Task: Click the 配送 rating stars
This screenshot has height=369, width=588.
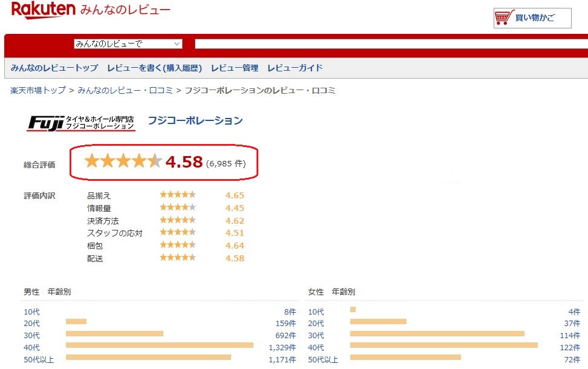Action: [x=177, y=258]
